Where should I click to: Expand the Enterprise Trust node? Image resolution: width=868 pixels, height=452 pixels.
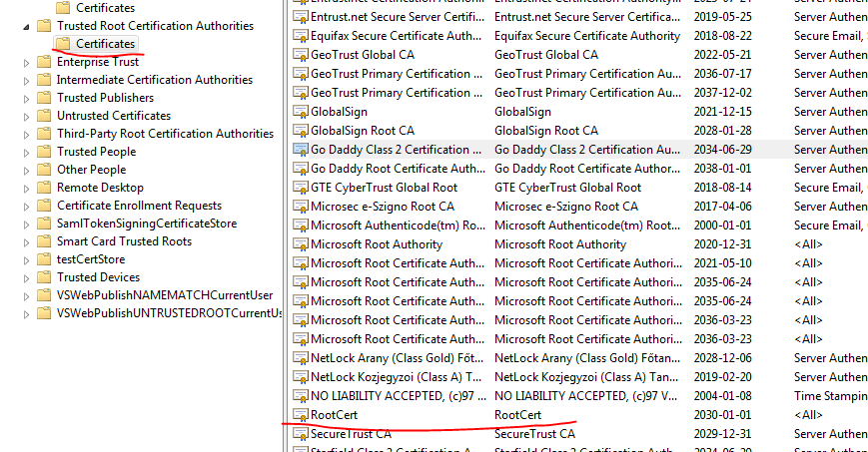(26, 62)
